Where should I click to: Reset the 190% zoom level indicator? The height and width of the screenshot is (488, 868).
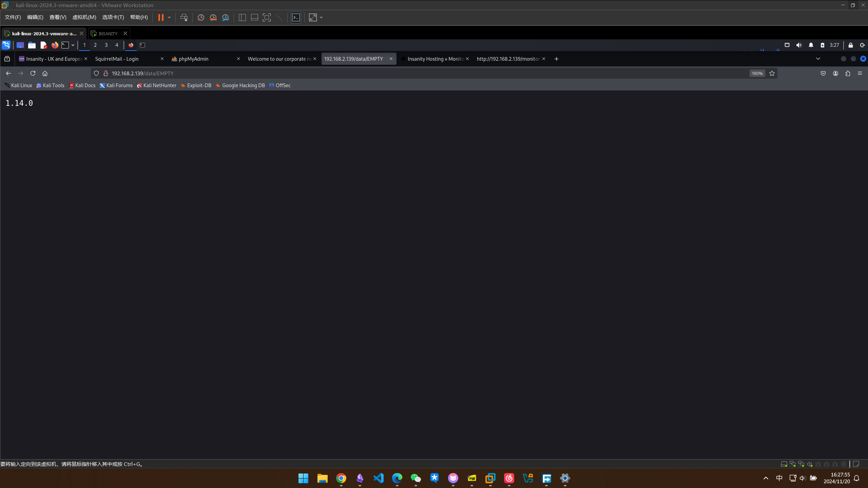coord(757,73)
